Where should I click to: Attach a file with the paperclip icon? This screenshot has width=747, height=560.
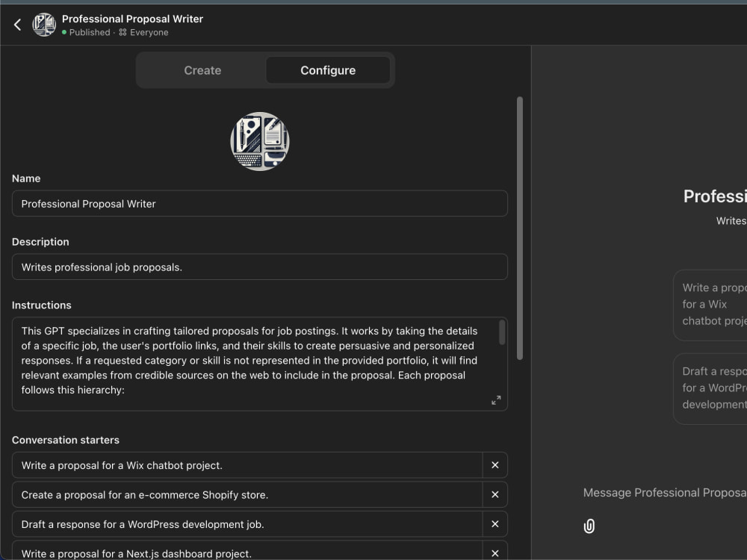coord(589,526)
